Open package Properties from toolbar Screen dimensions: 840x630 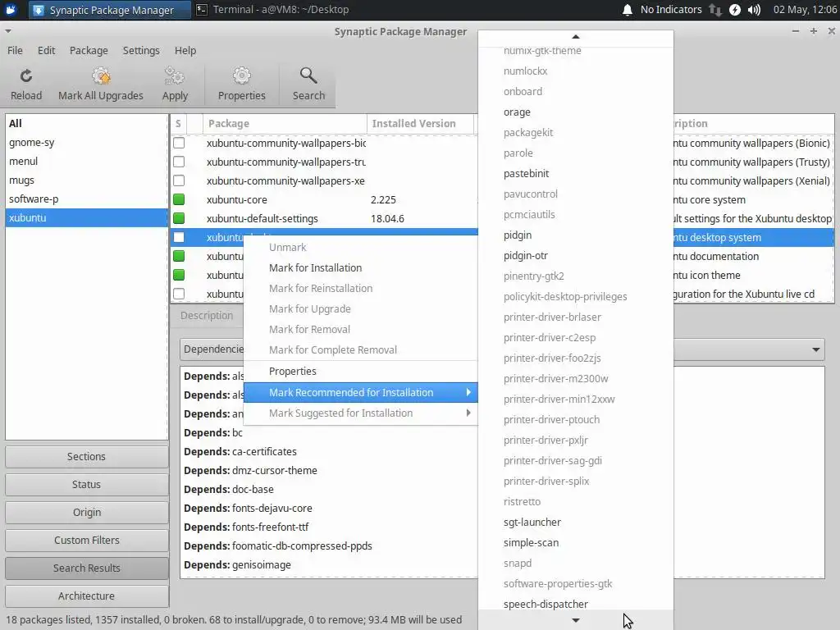242,84
